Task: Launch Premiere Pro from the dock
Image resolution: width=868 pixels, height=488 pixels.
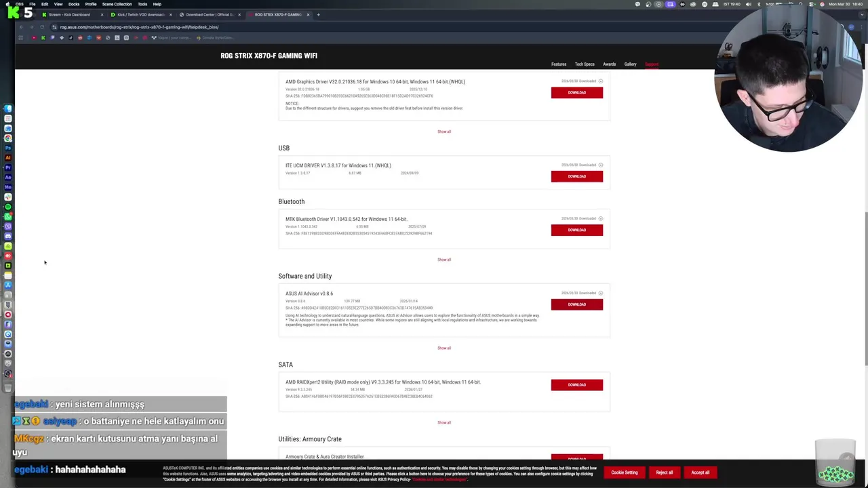Action: point(7,167)
